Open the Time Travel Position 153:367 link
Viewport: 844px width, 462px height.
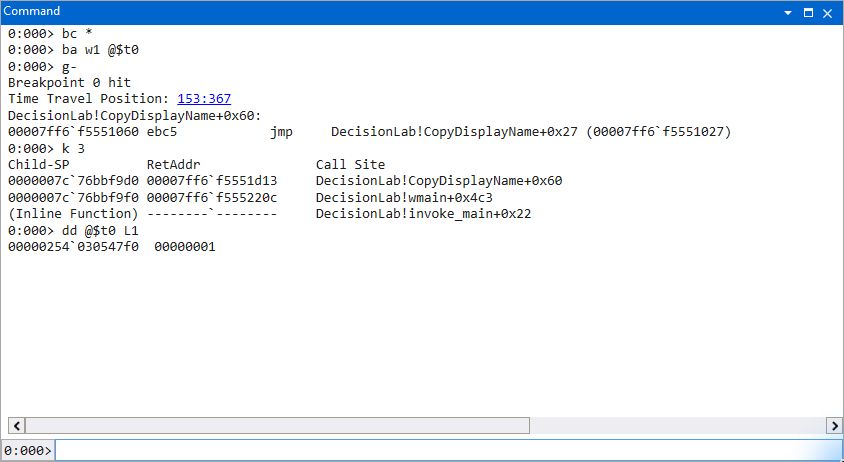coord(204,99)
